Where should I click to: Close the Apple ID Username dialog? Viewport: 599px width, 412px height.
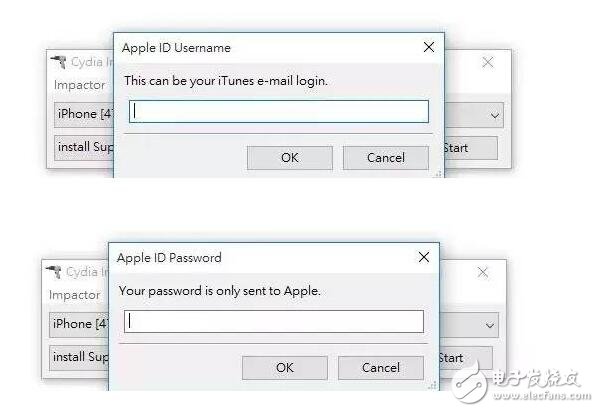429,47
